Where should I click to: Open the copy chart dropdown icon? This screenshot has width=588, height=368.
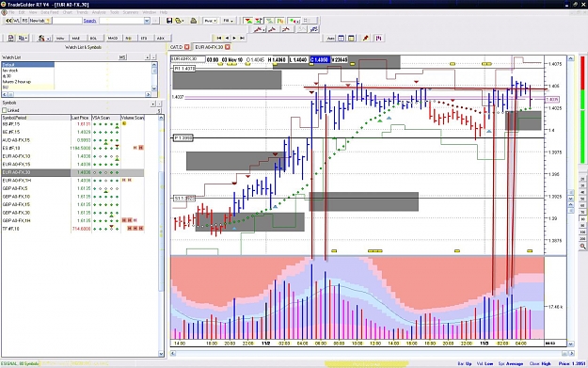(24, 38)
